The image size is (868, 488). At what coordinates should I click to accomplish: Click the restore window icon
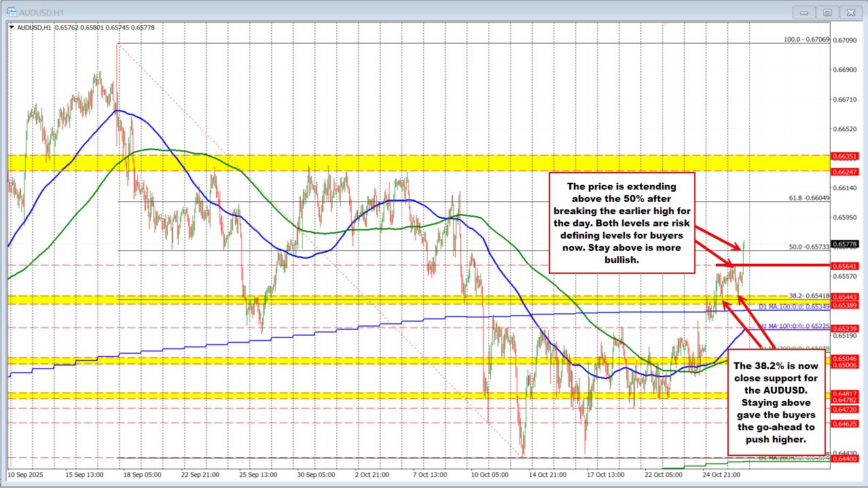827,12
